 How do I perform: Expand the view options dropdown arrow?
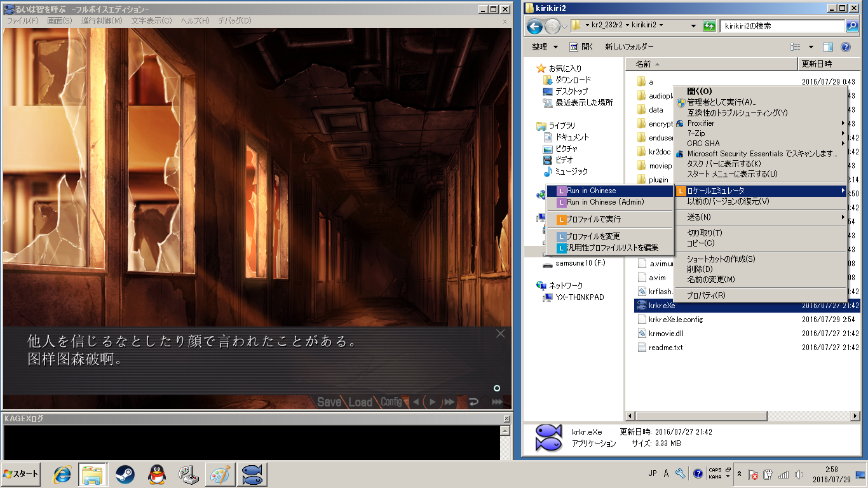pyautogui.click(x=811, y=47)
